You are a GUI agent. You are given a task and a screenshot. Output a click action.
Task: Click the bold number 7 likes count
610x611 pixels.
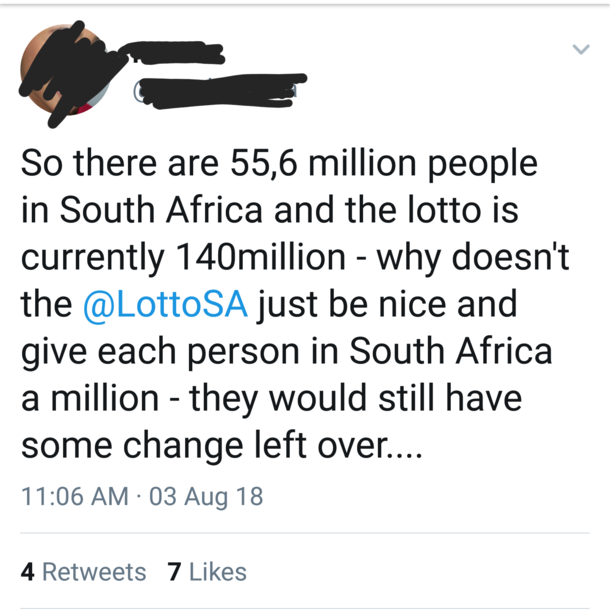coord(174,572)
